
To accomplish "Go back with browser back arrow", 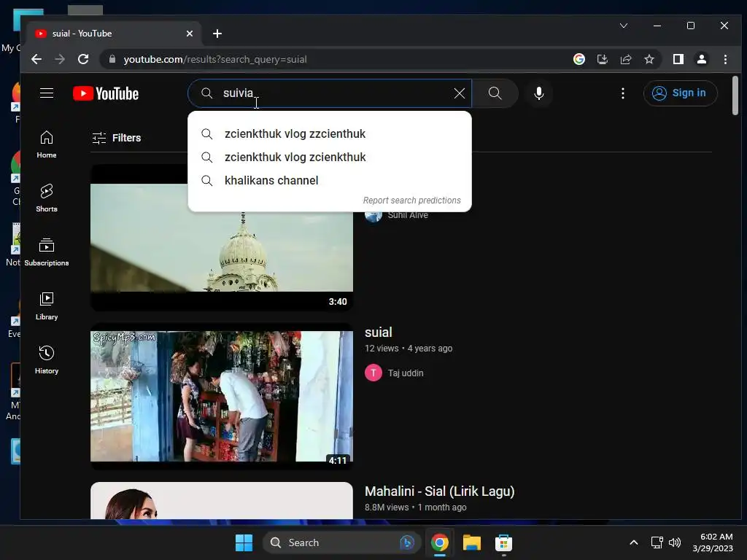I will (36, 60).
